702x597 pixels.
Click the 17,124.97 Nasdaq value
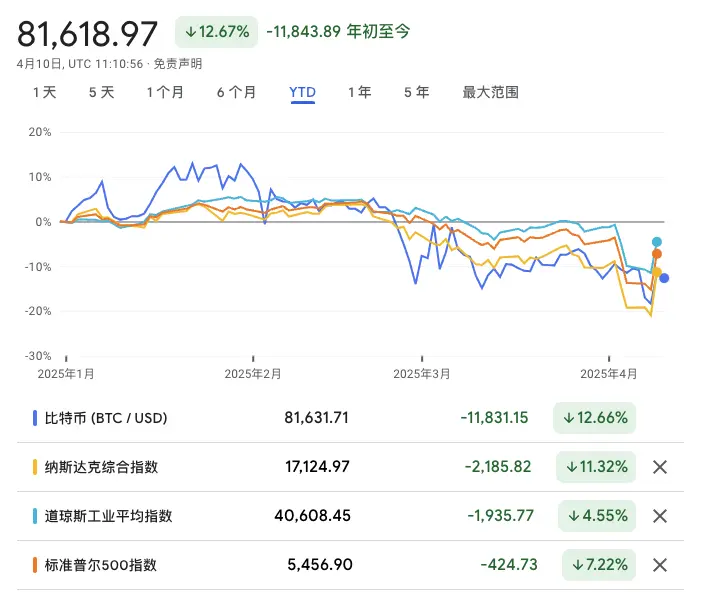click(317, 467)
